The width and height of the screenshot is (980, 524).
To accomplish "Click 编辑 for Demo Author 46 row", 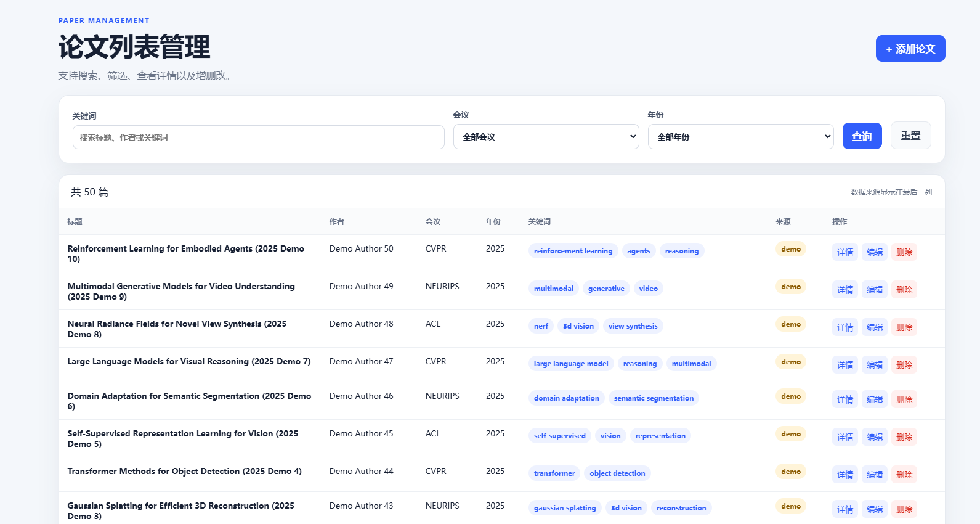I will (875, 399).
